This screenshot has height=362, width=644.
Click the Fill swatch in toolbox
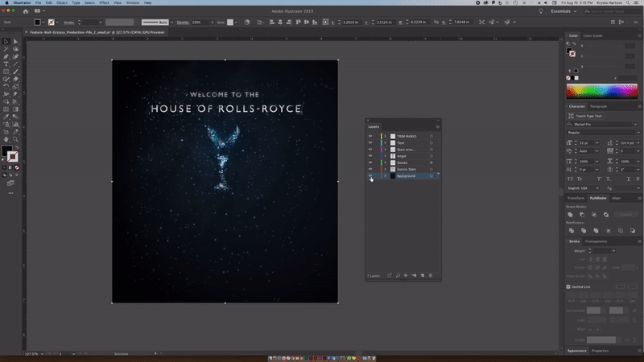(x=6, y=151)
